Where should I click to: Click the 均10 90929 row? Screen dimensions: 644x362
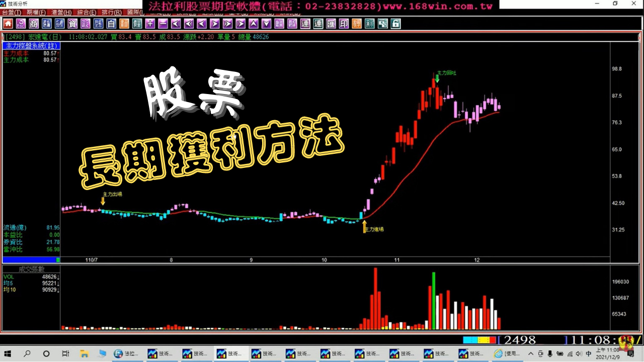pos(31,290)
